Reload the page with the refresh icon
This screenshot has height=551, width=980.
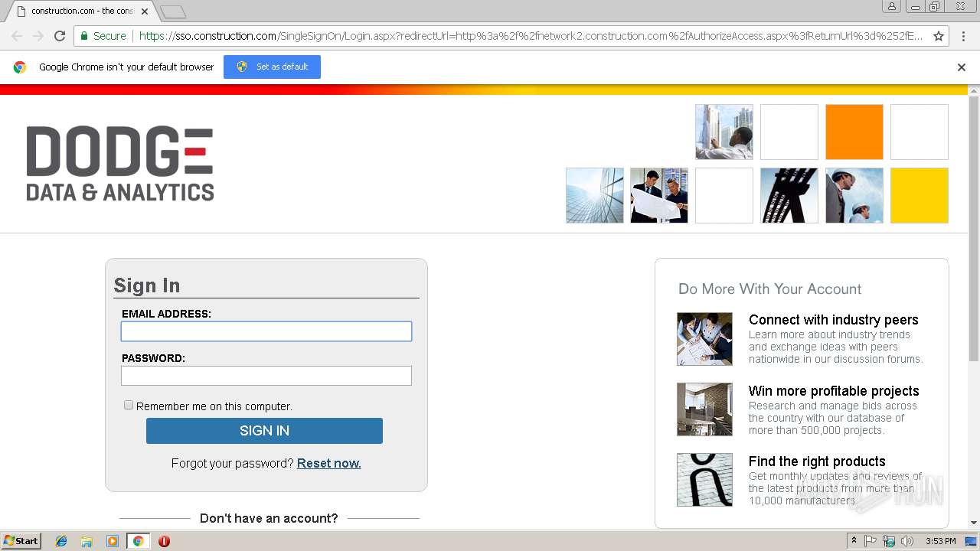(x=60, y=36)
